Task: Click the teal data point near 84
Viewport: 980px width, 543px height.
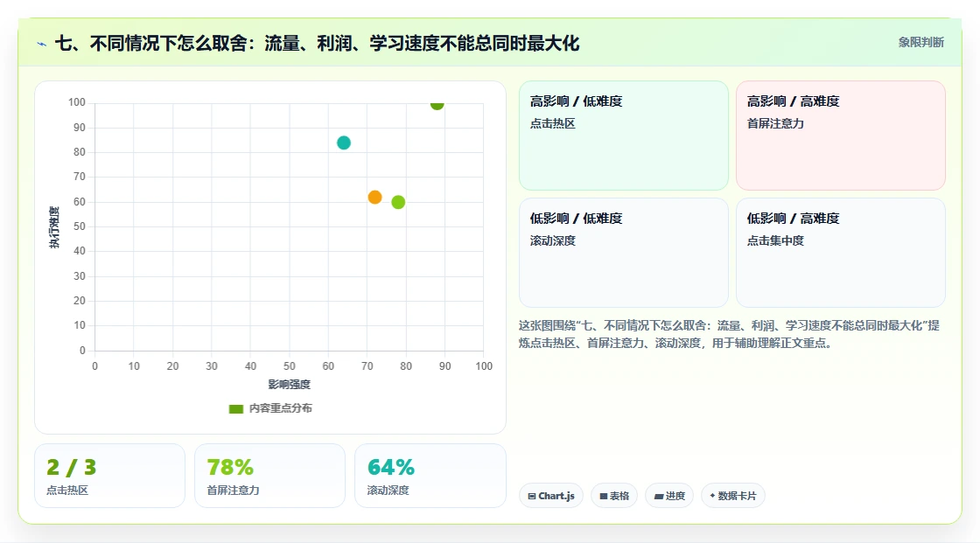Action: tap(344, 143)
